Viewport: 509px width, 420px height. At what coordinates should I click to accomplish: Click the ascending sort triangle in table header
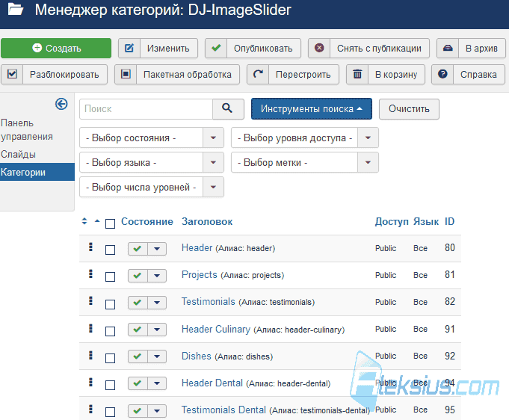tap(97, 221)
